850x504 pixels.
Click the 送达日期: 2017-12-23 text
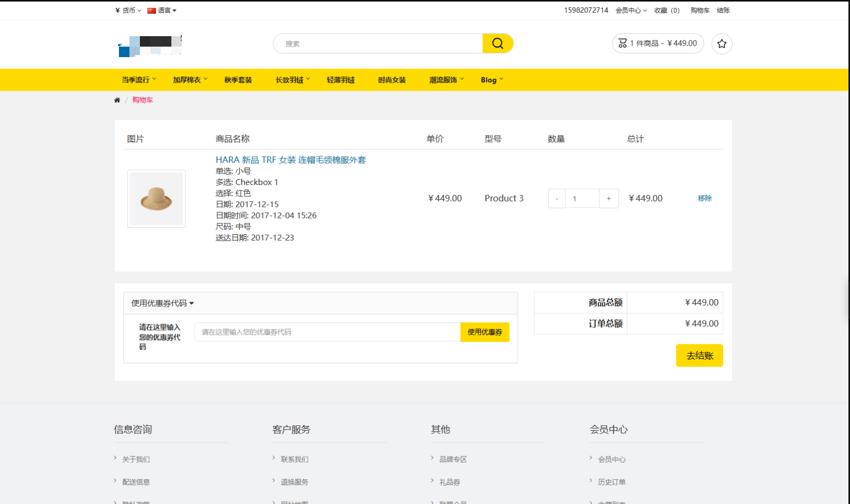tap(255, 238)
